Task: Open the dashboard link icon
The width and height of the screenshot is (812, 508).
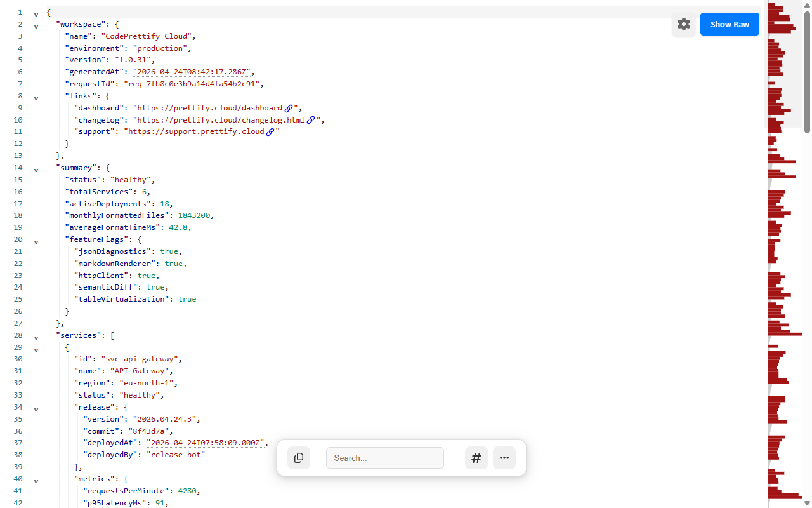Action: click(288, 108)
